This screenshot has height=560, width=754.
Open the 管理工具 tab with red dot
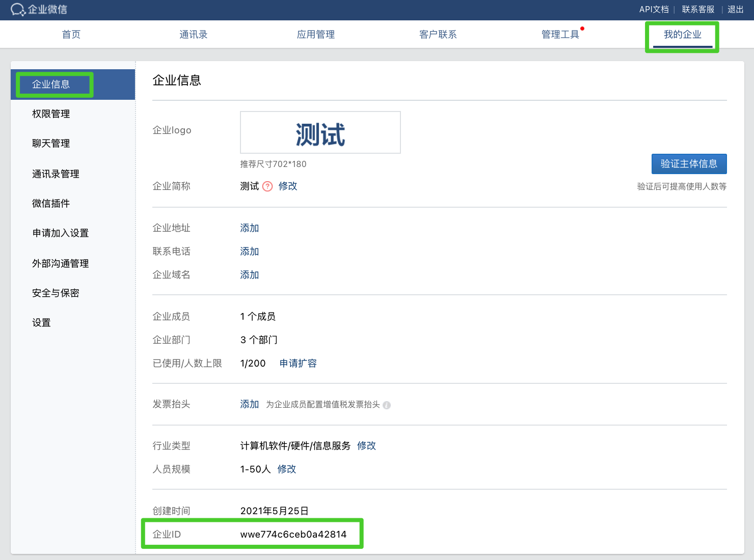(560, 35)
